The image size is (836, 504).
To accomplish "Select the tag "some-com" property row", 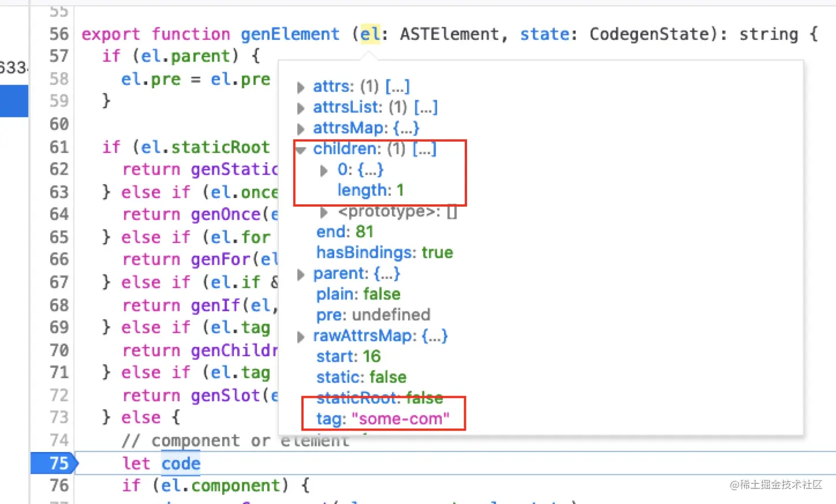I will click(383, 419).
